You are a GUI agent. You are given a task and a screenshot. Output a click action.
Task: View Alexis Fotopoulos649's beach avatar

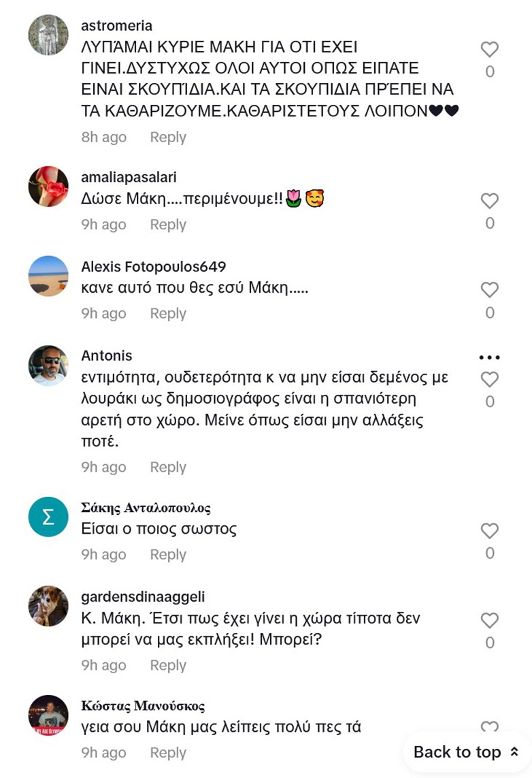click(x=48, y=276)
